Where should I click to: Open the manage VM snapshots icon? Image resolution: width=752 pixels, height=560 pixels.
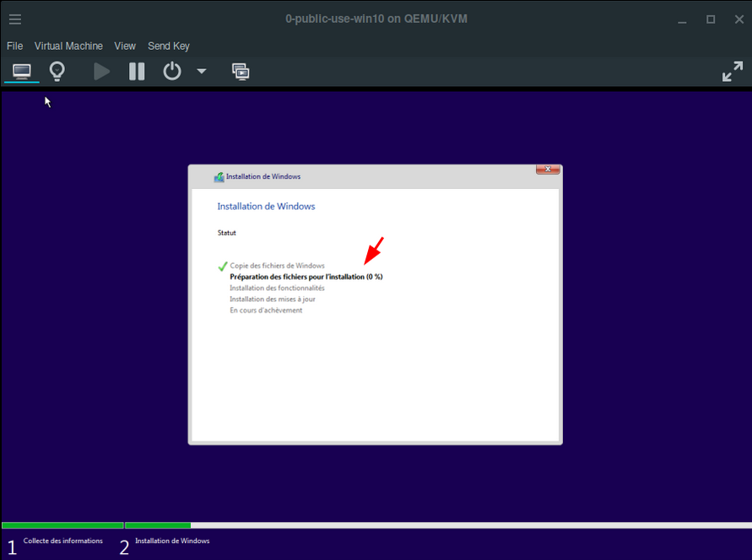[241, 72]
